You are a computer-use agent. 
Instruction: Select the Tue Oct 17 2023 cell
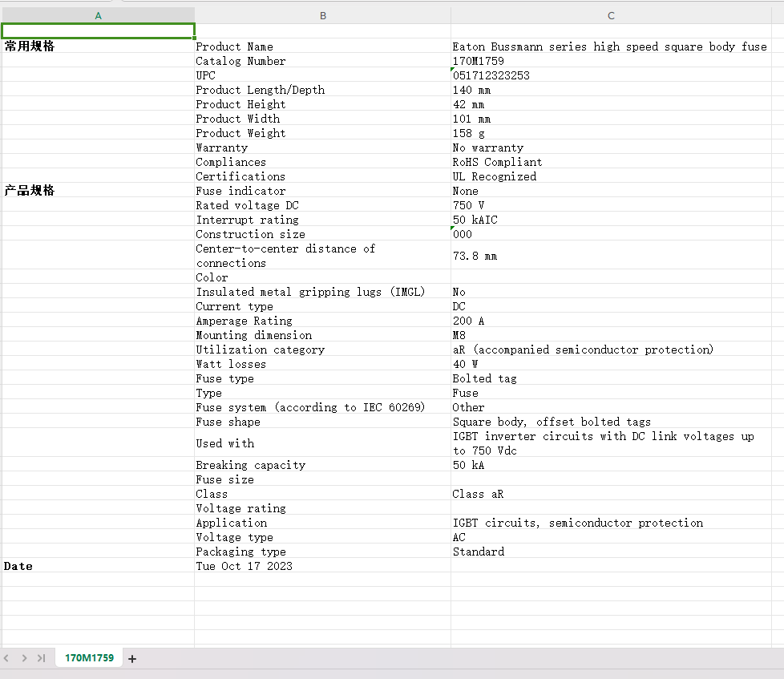click(322, 565)
